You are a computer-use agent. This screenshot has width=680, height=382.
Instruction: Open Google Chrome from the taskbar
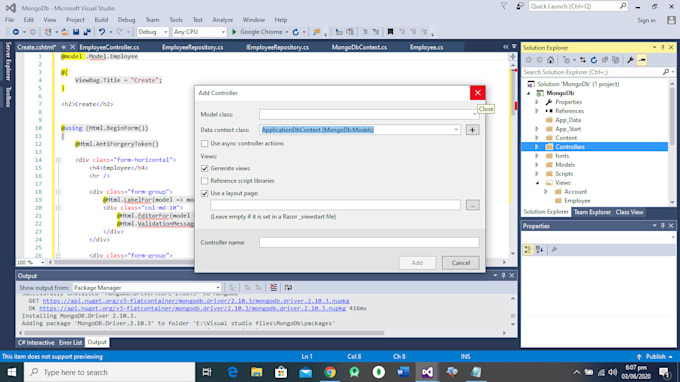[x=330, y=372]
